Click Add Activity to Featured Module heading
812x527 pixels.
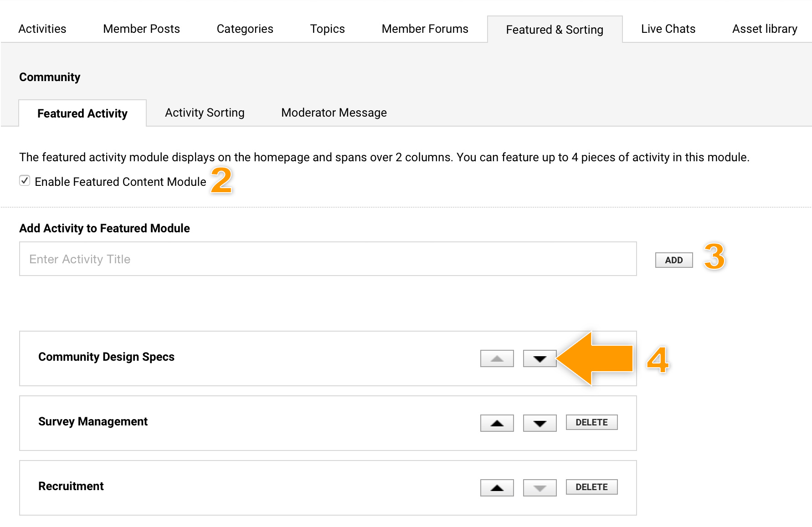point(104,228)
